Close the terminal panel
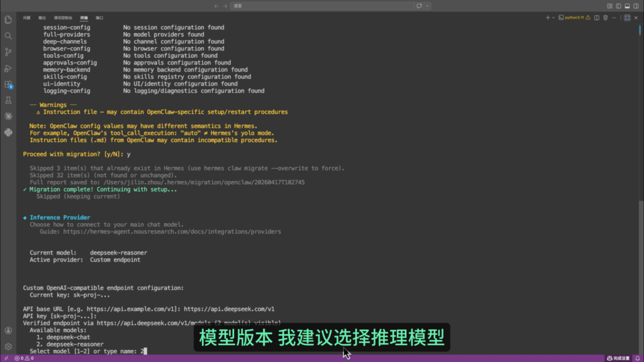This screenshot has height=362, width=644. click(x=636, y=18)
